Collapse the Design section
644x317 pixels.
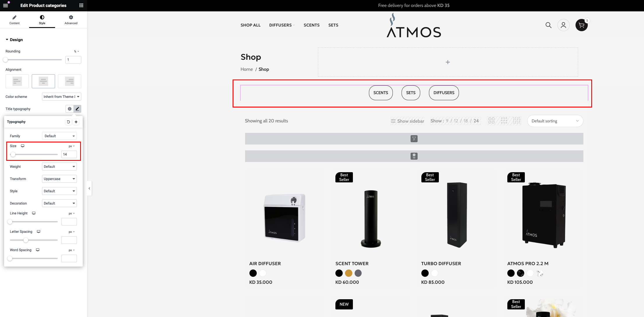tap(14, 40)
